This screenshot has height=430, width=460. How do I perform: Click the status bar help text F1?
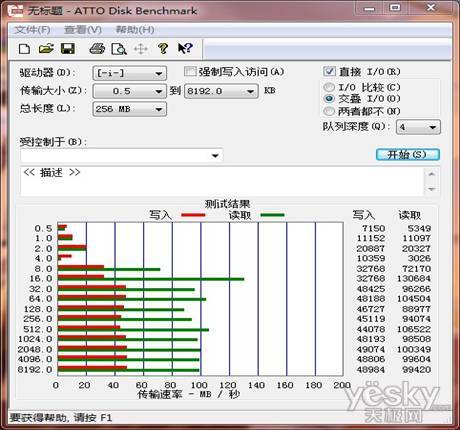click(x=61, y=417)
